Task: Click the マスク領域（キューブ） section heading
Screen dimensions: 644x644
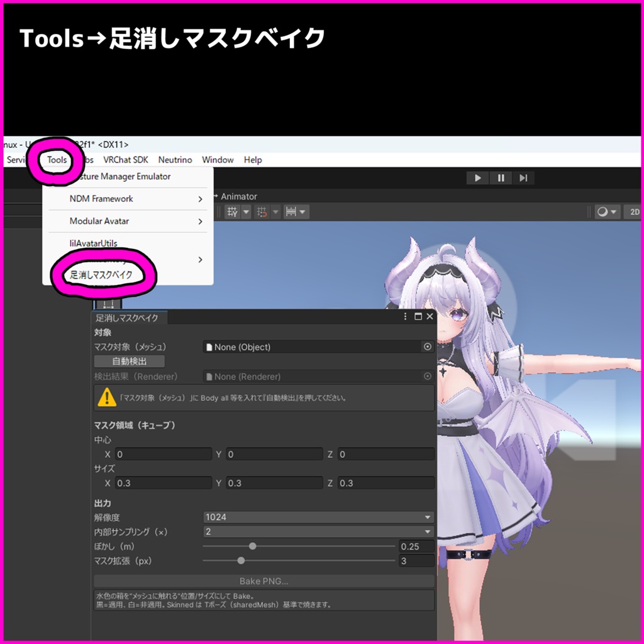Action: [135, 426]
